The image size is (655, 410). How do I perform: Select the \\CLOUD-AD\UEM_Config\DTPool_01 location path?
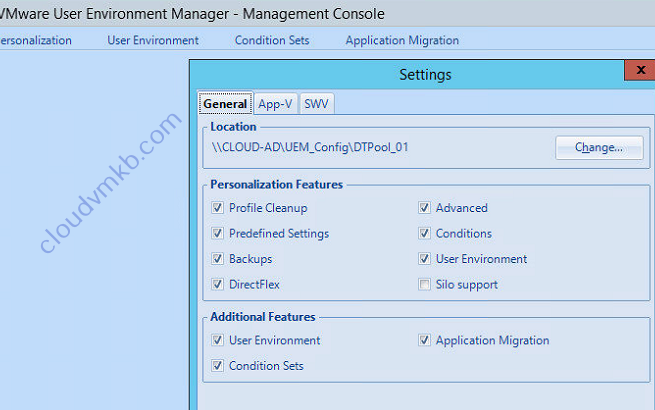click(310, 148)
